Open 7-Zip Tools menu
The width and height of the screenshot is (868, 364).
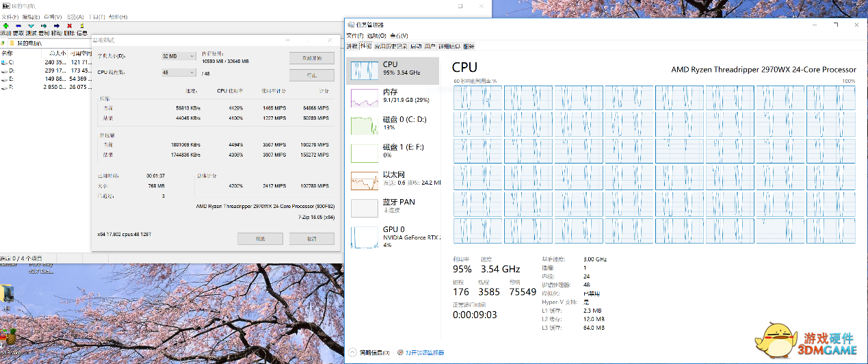coord(96,16)
